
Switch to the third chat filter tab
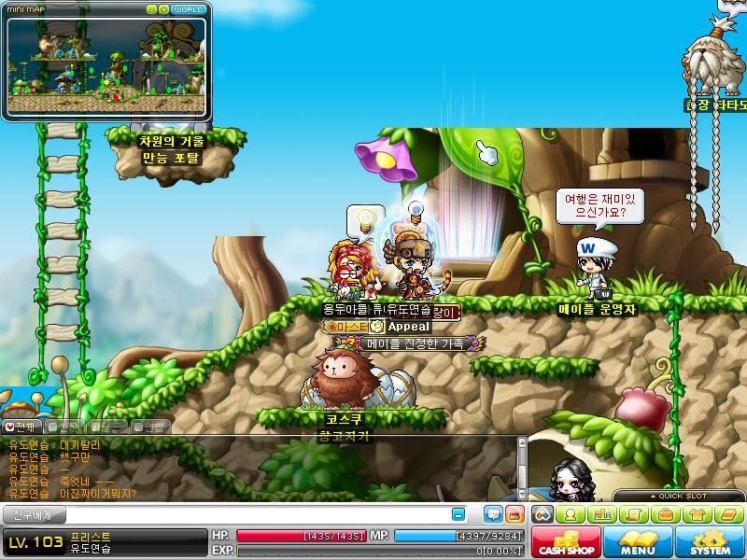[108, 427]
